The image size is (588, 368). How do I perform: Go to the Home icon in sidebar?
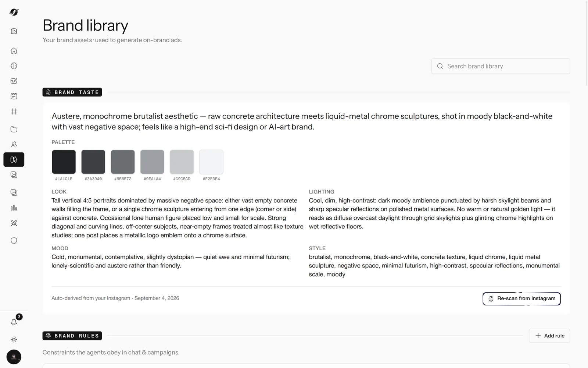tap(14, 51)
